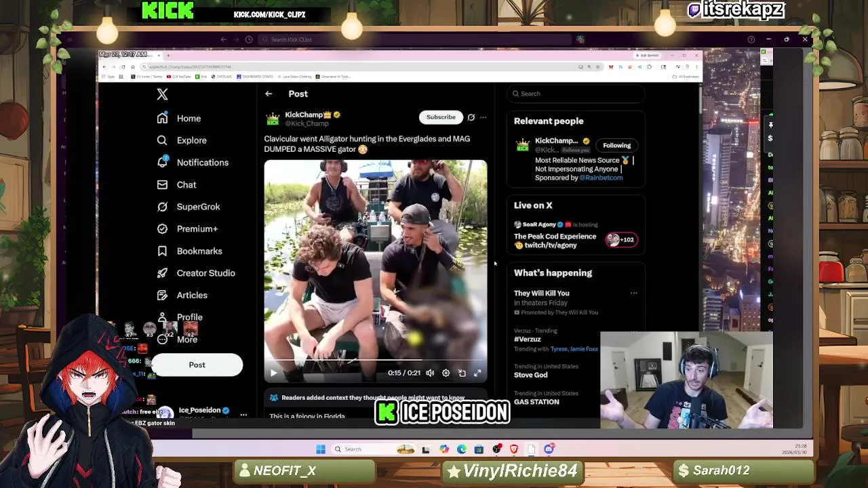
Task: Open options for They Will Kill You trend
Action: pos(633,293)
